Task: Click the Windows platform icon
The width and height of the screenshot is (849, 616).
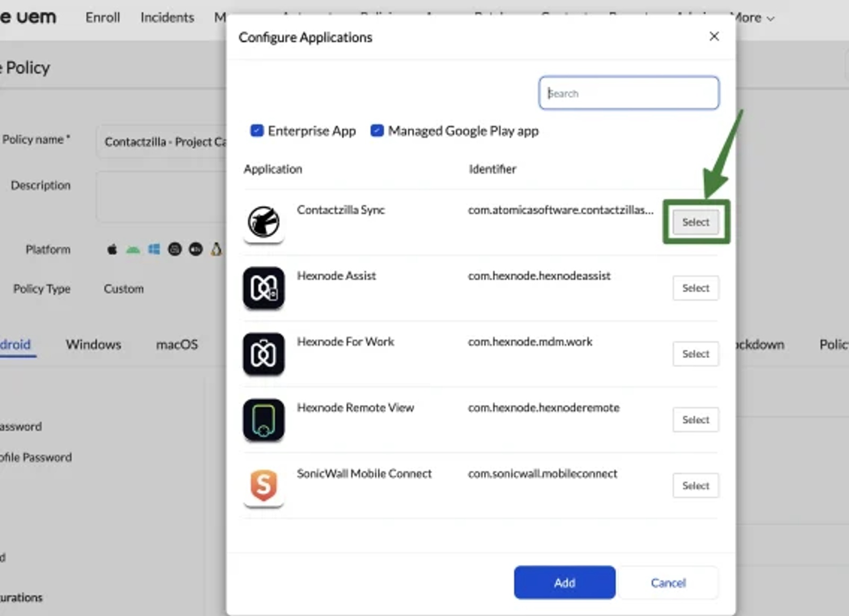Action: [x=154, y=249]
